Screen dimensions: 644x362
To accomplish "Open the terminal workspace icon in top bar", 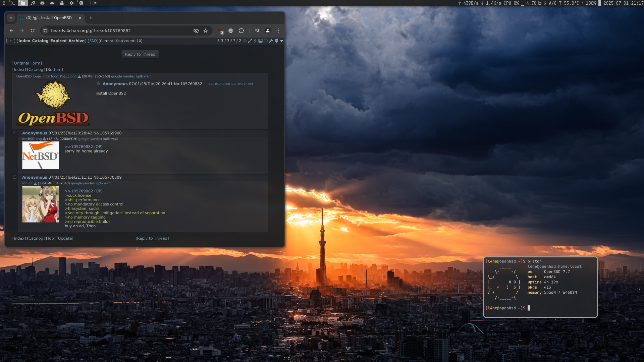I will [x=12, y=3].
